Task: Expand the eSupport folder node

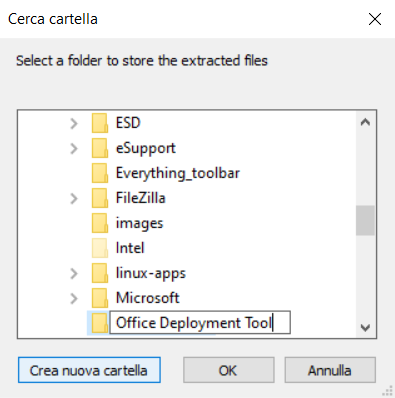Action: pos(74,149)
